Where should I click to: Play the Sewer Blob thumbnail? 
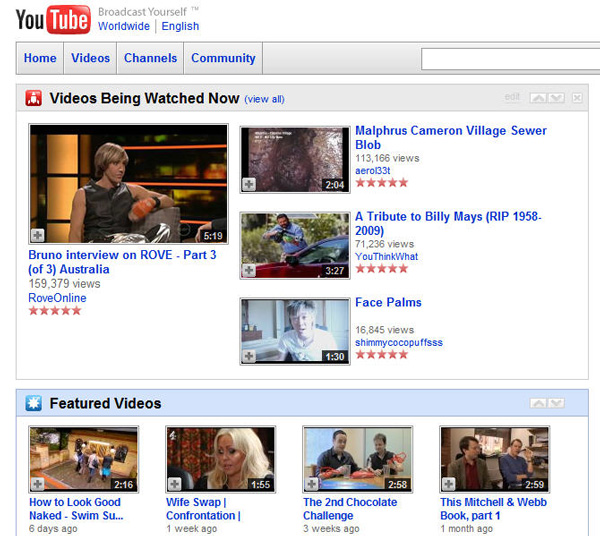coord(295,160)
